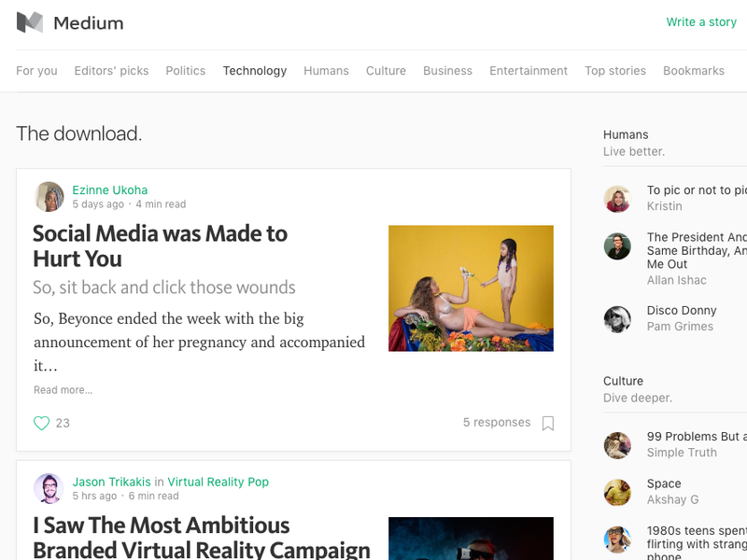Screen dimensions: 747x560
Task: Click the Medium logo icon
Action: coord(30,22)
